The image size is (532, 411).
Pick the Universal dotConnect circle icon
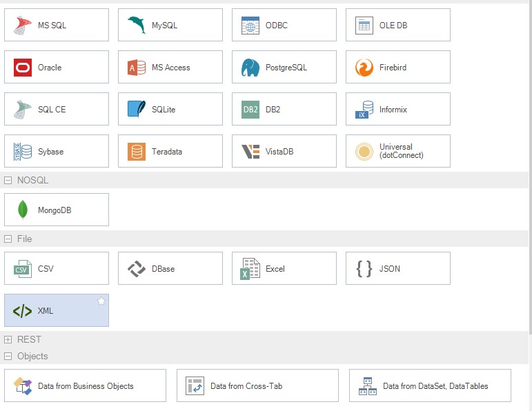(x=364, y=152)
